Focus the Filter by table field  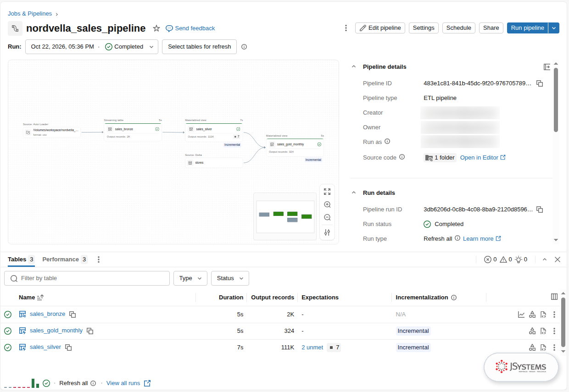[87, 278]
